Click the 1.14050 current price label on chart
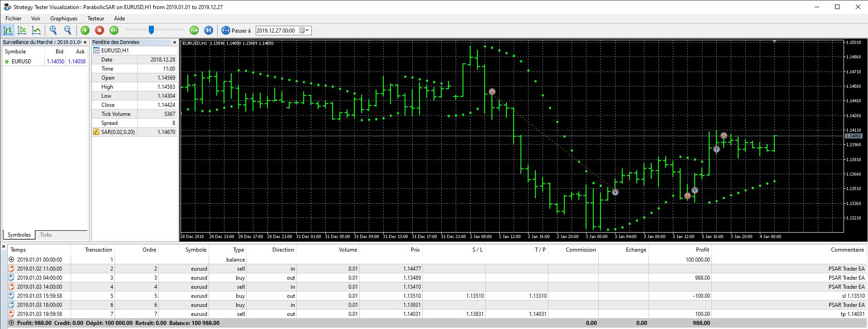This screenshot has height=329, width=868. click(x=854, y=136)
